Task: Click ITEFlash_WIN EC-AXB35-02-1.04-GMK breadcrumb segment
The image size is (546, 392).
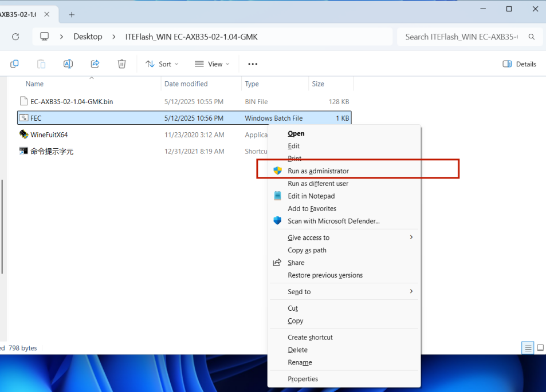Action: click(x=191, y=37)
